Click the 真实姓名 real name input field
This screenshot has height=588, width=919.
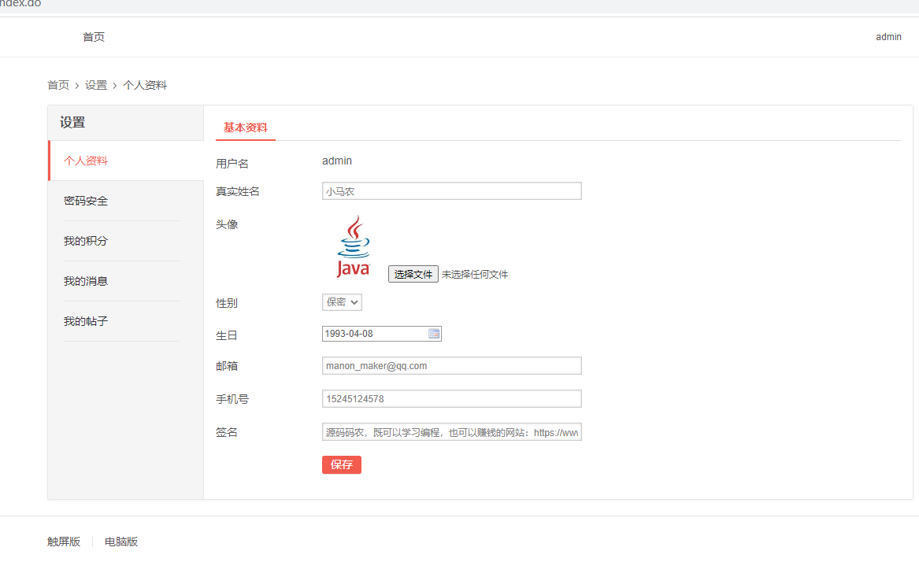[x=451, y=190]
